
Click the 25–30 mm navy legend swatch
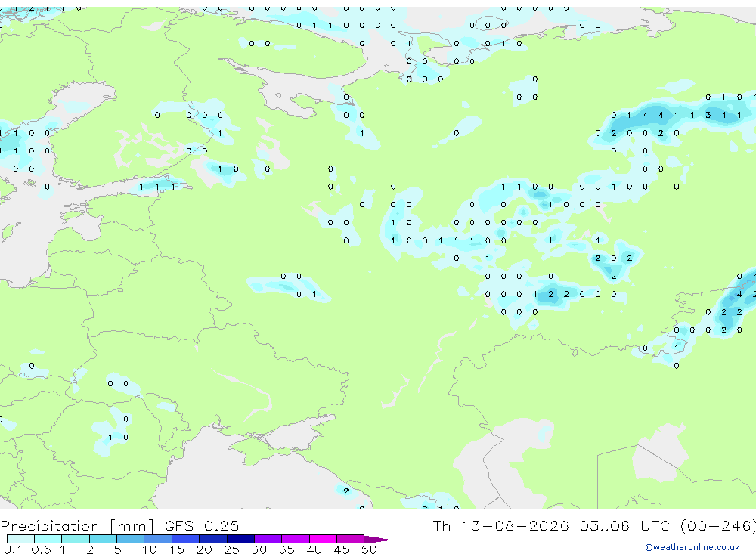(240, 539)
